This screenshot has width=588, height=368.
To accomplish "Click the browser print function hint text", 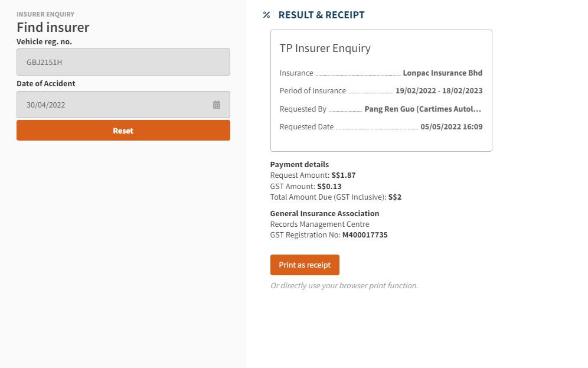I will coord(344,286).
